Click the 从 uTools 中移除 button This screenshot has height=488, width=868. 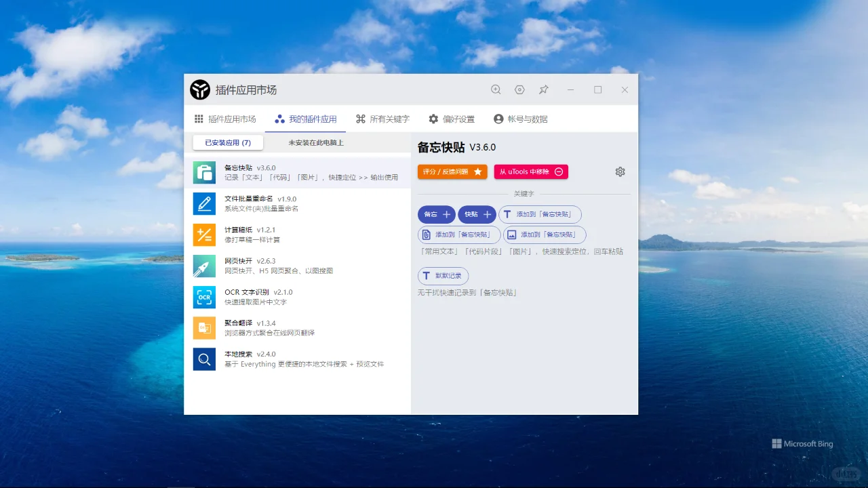[x=531, y=171]
